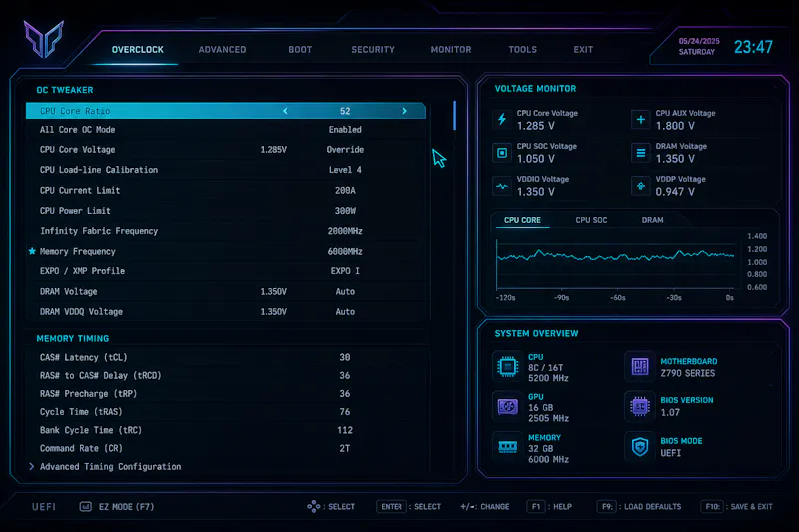Select the CPU Core Ratio value 52
The image size is (799, 532).
[345, 111]
